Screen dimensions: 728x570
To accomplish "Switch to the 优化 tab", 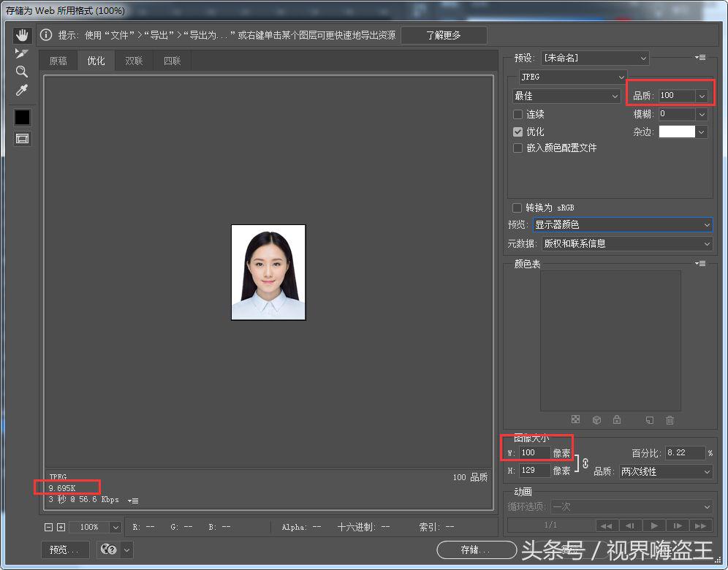I will coord(96,61).
